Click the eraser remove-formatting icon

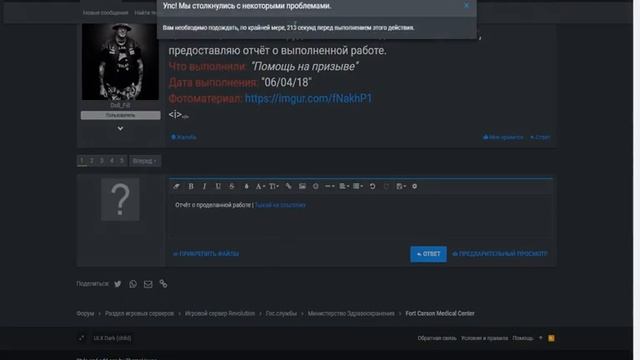tap(176, 186)
